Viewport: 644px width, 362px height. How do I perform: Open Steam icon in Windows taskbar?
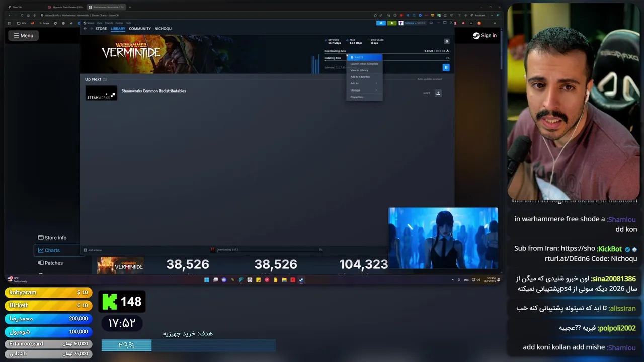[301, 280]
